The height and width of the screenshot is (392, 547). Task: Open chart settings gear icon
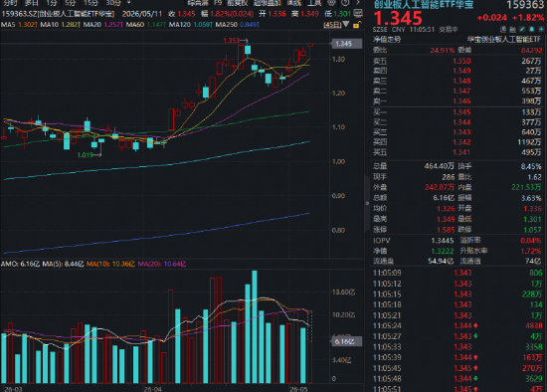(x=332, y=3)
